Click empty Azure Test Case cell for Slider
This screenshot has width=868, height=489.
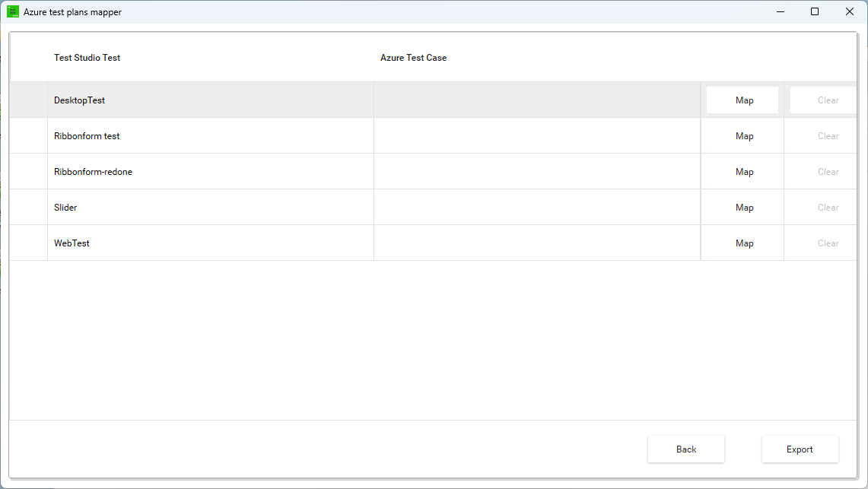pos(538,208)
